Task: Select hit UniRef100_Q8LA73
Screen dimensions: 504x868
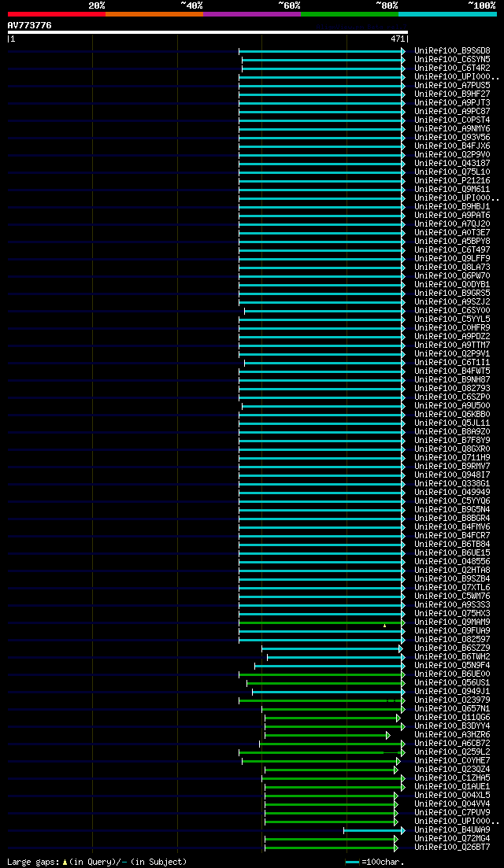Action: pyautogui.click(x=452, y=267)
